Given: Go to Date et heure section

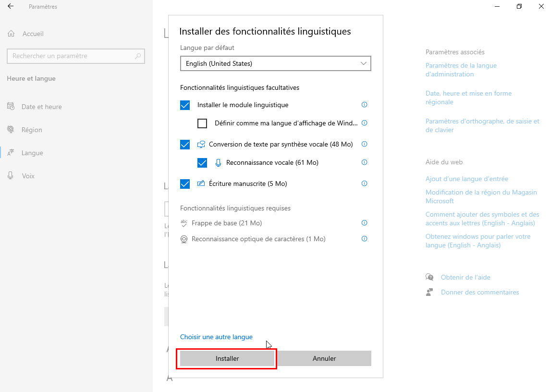Looking at the screenshot, I should [x=41, y=107].
